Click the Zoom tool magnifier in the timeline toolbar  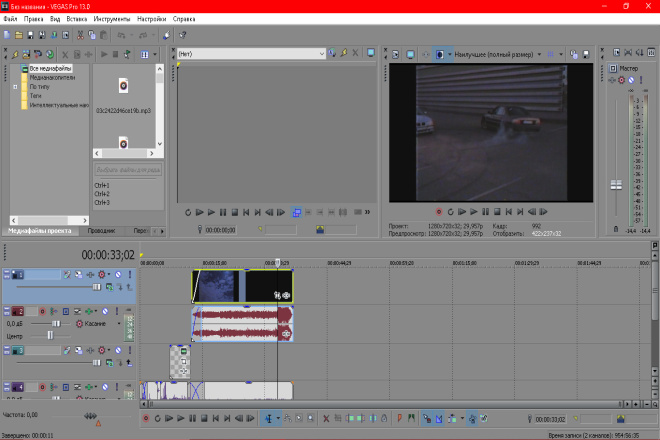pos(310,418)
